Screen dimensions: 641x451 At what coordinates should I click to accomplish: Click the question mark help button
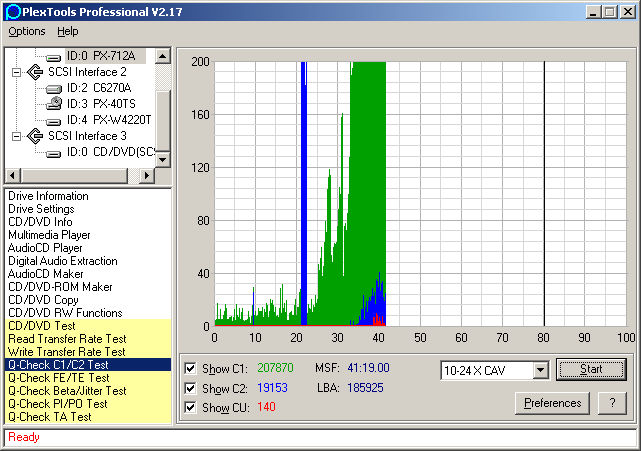(x=612, y=403)
